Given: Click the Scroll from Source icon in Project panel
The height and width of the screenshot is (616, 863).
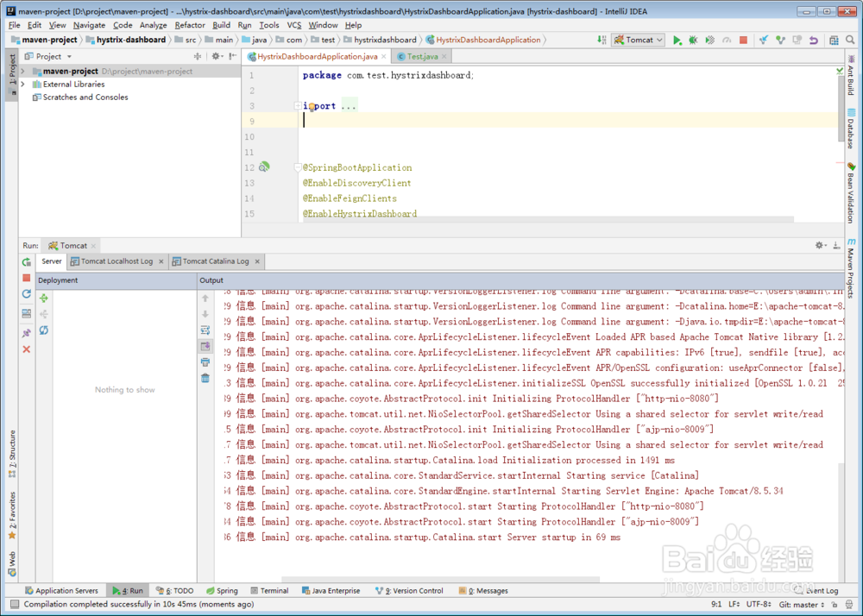Looking at the screenshot, I should pos(198,56).
